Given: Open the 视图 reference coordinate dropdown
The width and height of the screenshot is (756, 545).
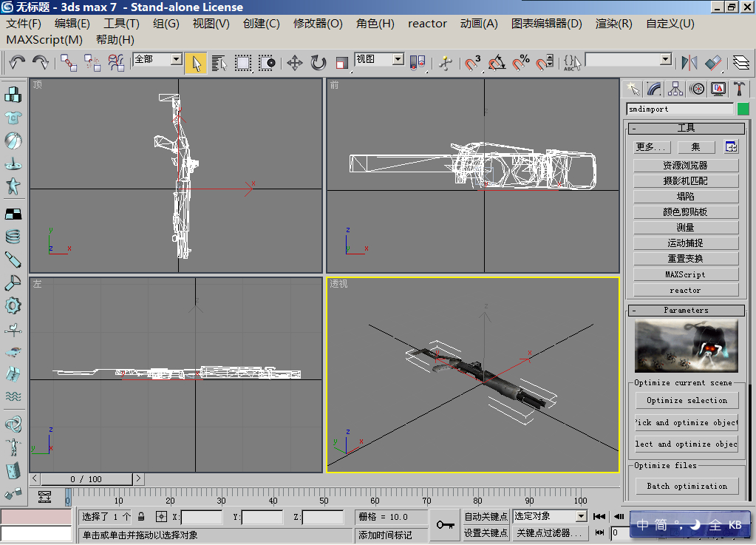Looking at the screenshot, I should tap(398, 59).
